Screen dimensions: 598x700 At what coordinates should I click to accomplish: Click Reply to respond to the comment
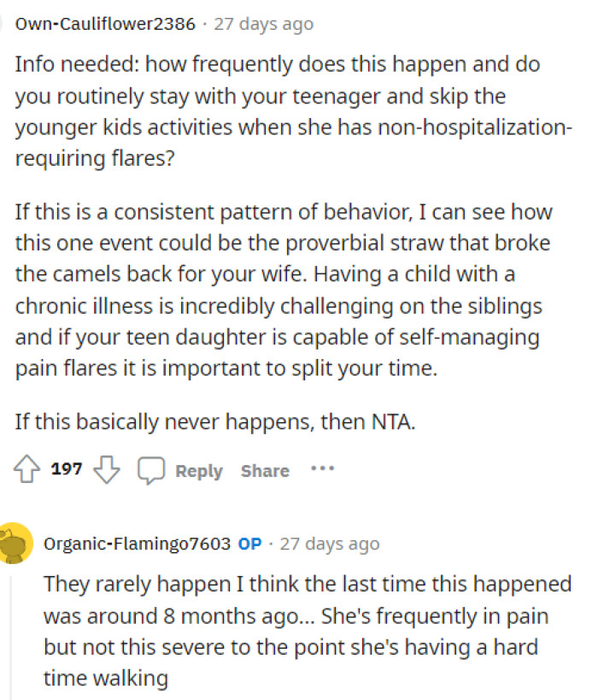tap(198, 470)
